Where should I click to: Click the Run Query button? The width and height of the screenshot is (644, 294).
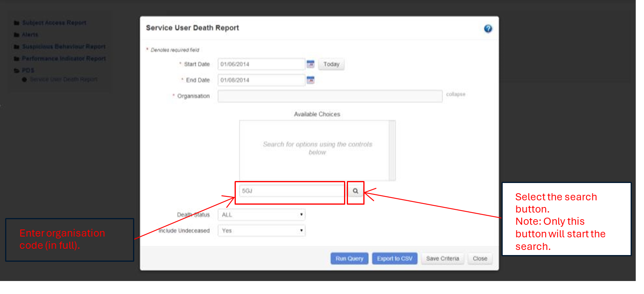coord(350,259)
